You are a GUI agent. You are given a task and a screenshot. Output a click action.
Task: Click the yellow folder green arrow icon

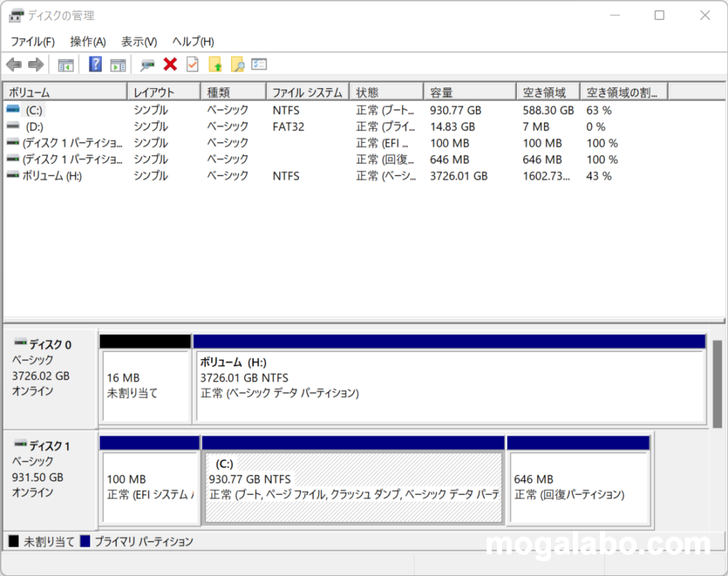pos(215,65)
